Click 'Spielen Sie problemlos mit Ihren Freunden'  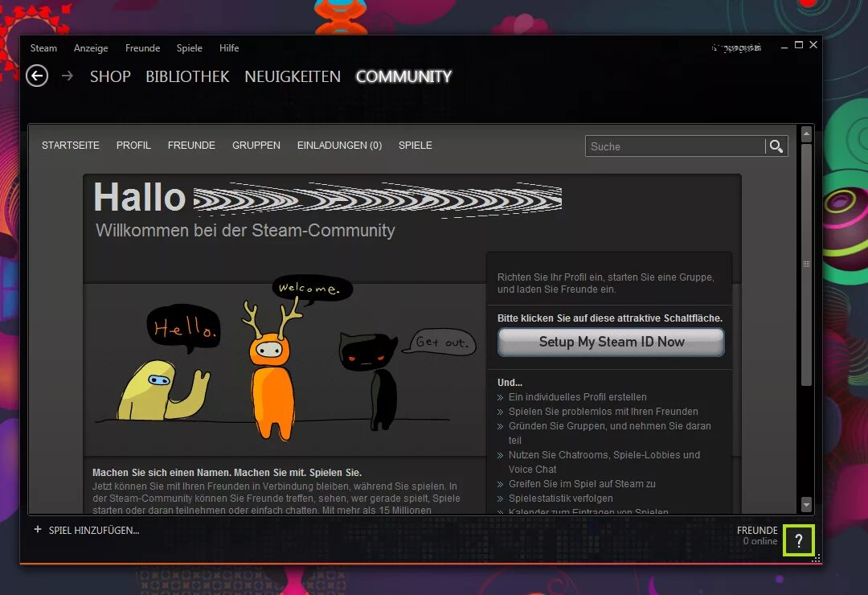point(604,412)
